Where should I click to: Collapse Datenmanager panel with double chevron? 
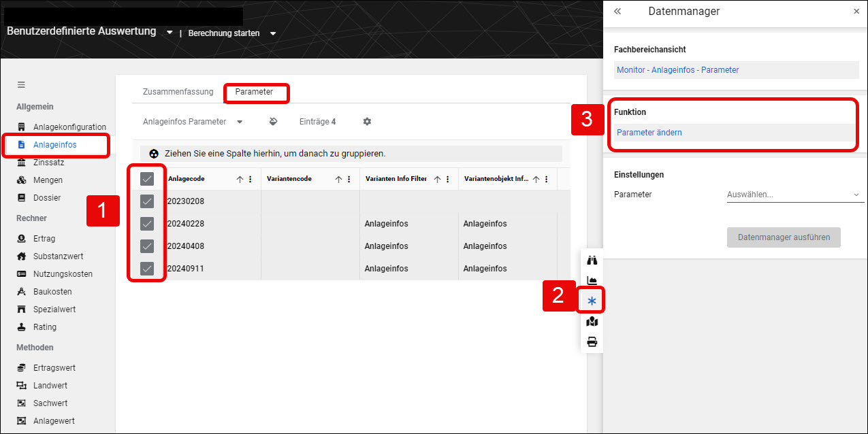point(617,12)
